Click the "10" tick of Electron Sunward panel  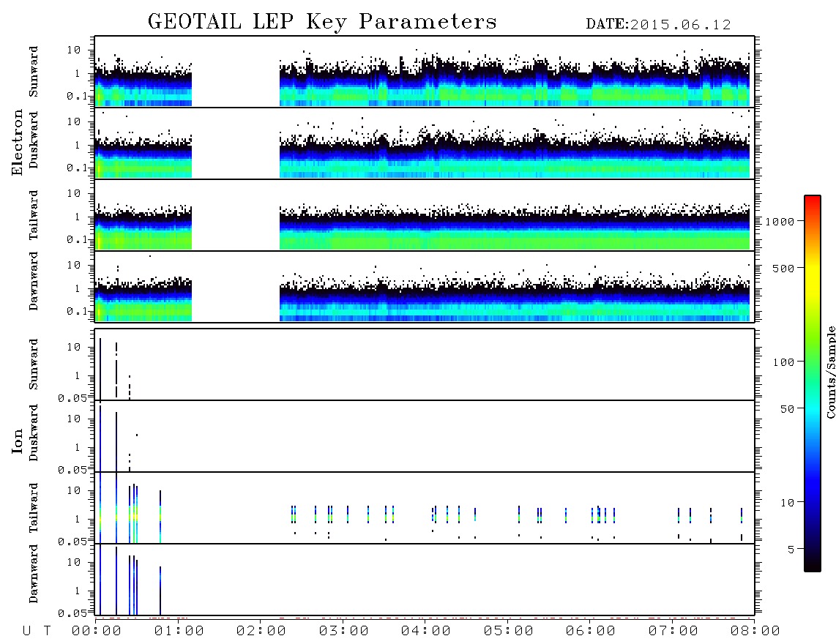[x=74, y=50]
